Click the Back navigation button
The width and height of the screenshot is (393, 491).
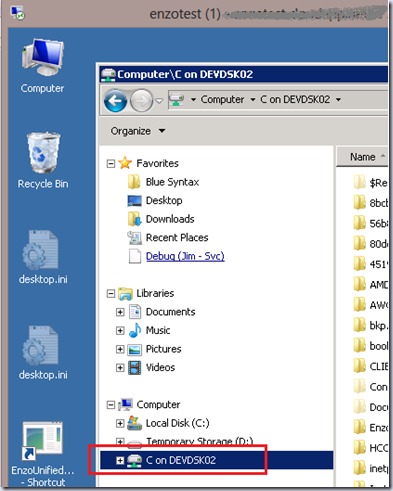[115, 100]
